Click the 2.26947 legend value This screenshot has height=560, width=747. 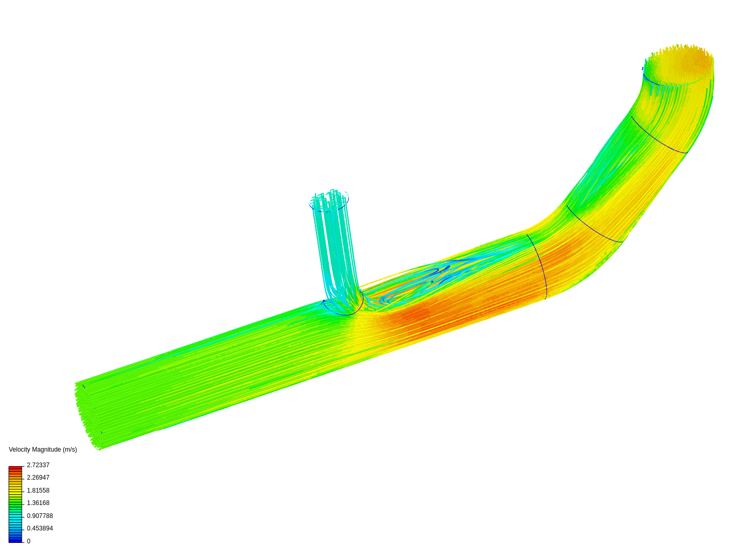[x=38, y=478]
